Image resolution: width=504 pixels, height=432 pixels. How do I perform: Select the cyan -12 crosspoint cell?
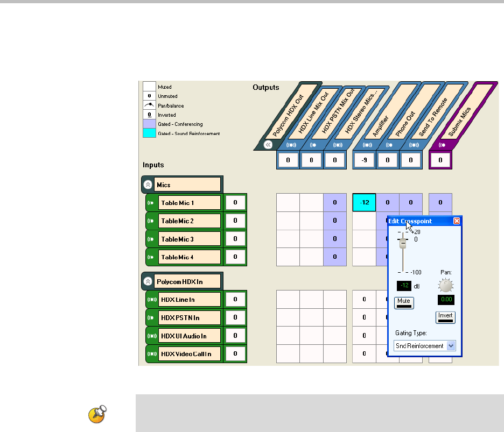pyautogui.click(x=364, y=203)
